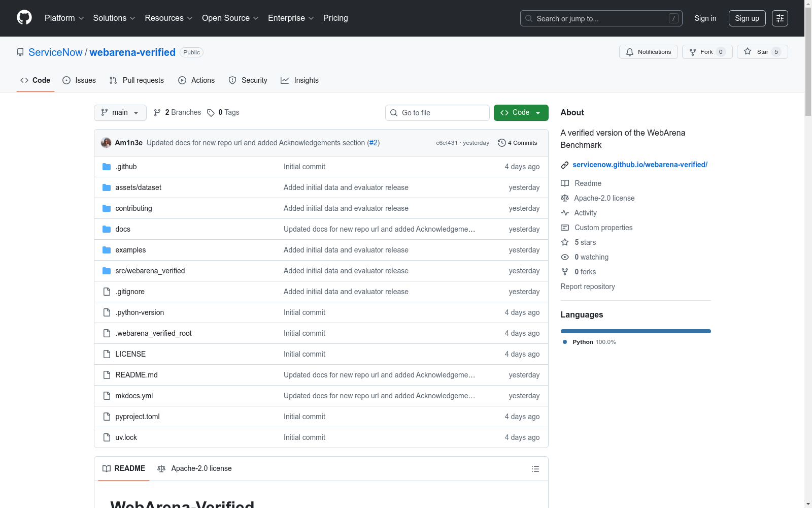
Task: Select the README tab below the file list
Action: click(124, 468)
